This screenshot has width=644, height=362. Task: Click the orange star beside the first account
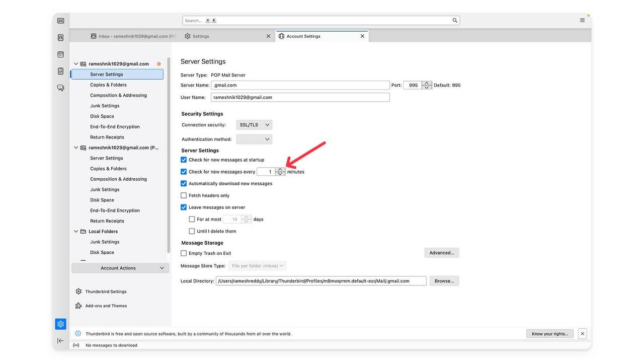[x=159, y=64]
